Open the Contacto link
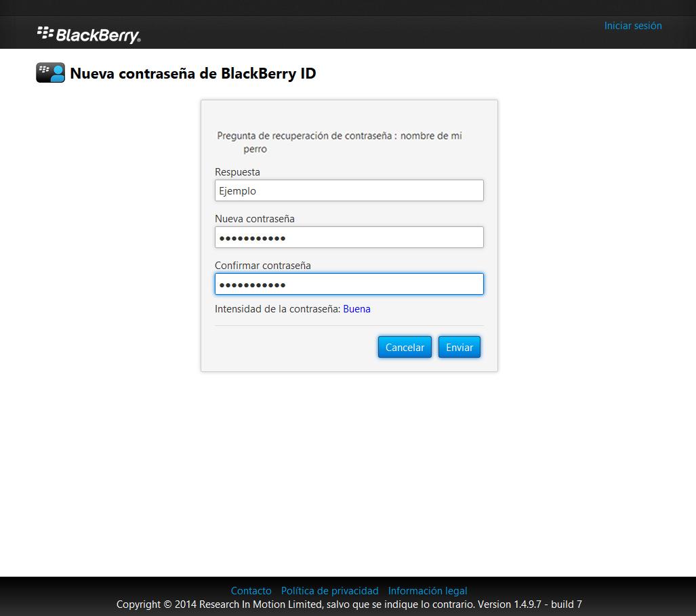696x616 pixels. (x=251, y=590)
